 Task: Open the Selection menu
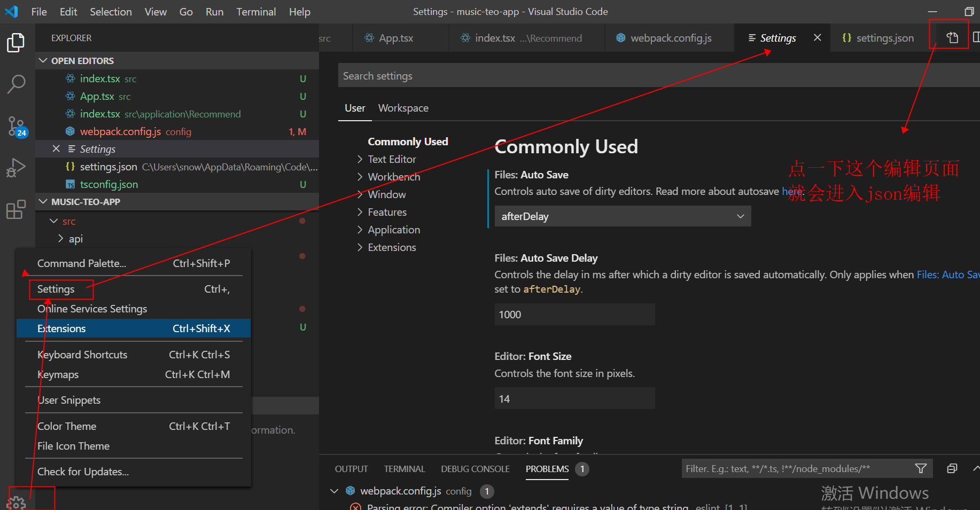[111, 12]
